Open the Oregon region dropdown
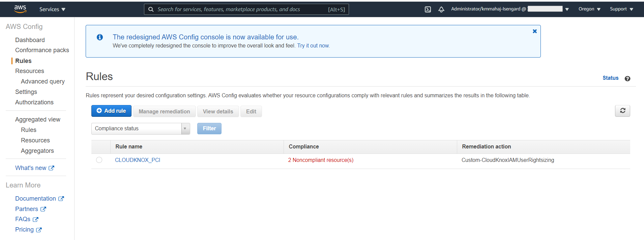 pyautogui.click(x=589, y=9)
